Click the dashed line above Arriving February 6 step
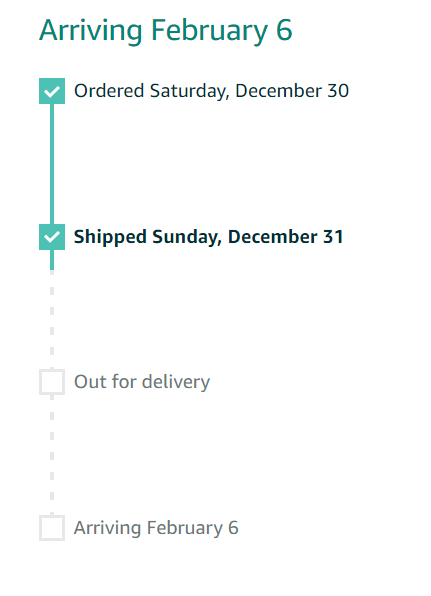The width and height of the screenshot is (431, 596). tap(52, 455)
